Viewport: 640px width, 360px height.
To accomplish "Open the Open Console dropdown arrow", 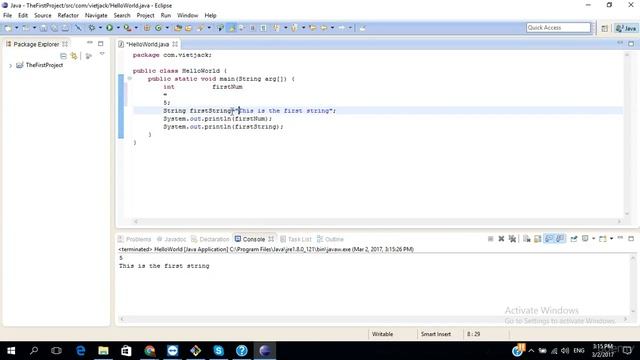I will tap(611, 239).
